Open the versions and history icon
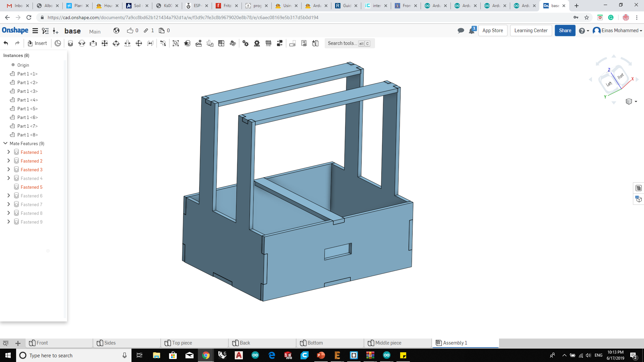Viewport: 644px width, 362px height. point(45,31)
